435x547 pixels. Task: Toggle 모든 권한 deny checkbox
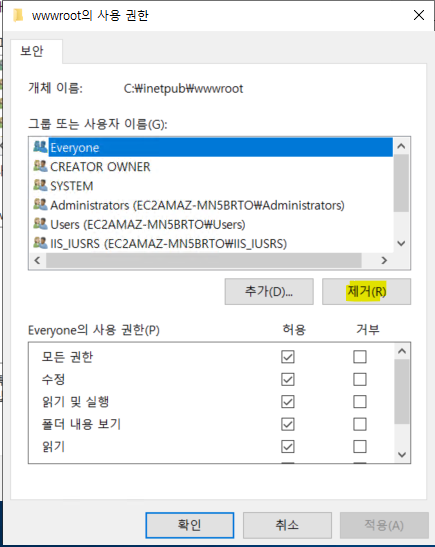click(360, 357)
